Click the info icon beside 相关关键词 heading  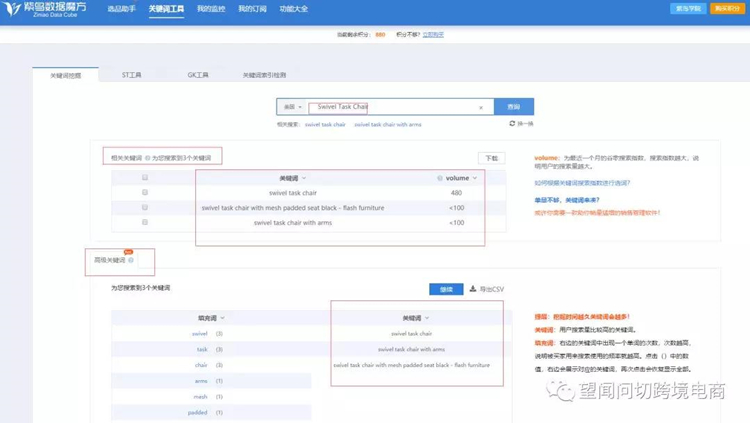pyautogui.click(x=147, y=158)
